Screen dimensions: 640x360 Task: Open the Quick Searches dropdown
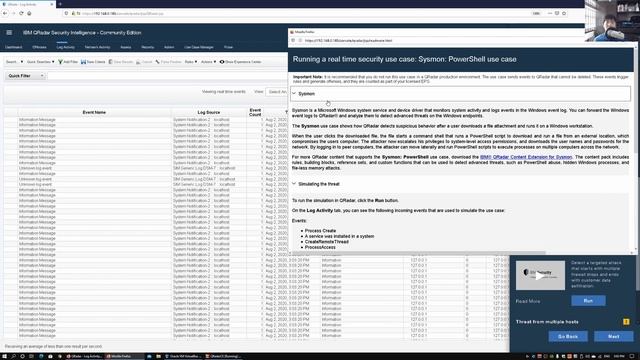click(40, 62)
